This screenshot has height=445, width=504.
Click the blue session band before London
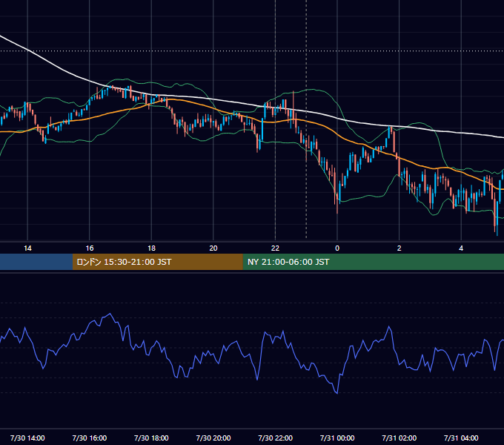pos(36,262)
